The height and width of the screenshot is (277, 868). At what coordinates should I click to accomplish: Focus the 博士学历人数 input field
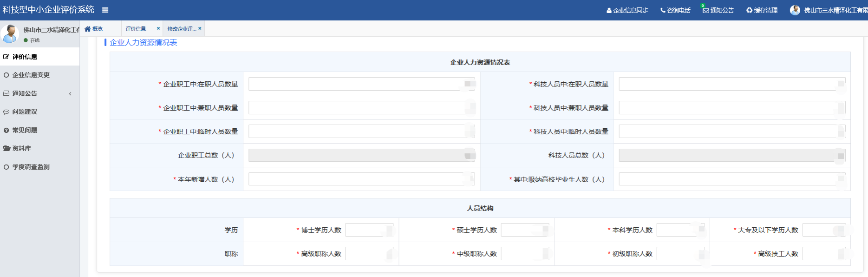click(x=366, y=230)
